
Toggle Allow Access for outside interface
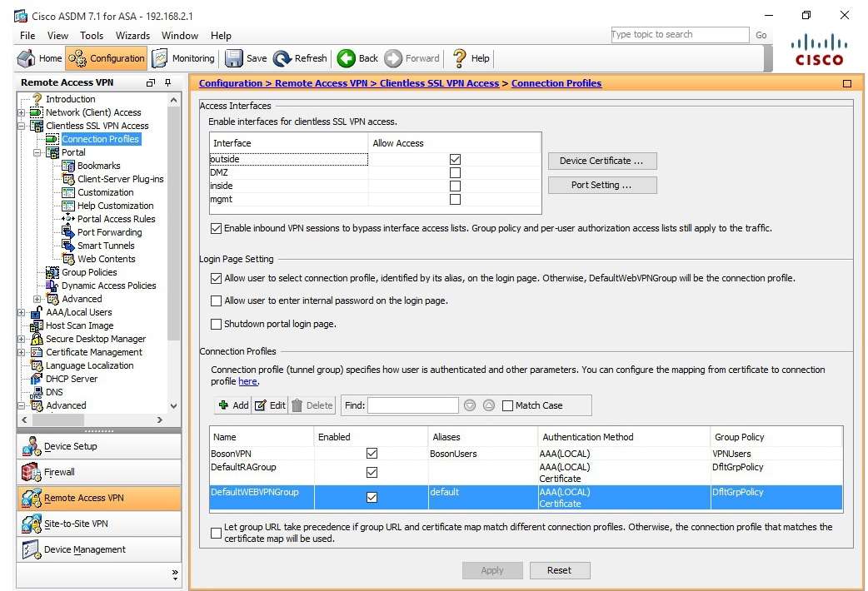click(455, 159)
